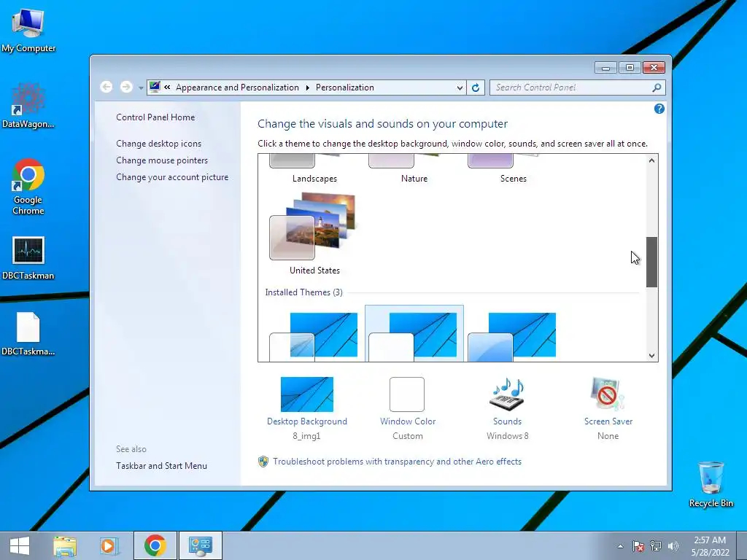Click the Installed Themes (3) header

tap(304, 292)
